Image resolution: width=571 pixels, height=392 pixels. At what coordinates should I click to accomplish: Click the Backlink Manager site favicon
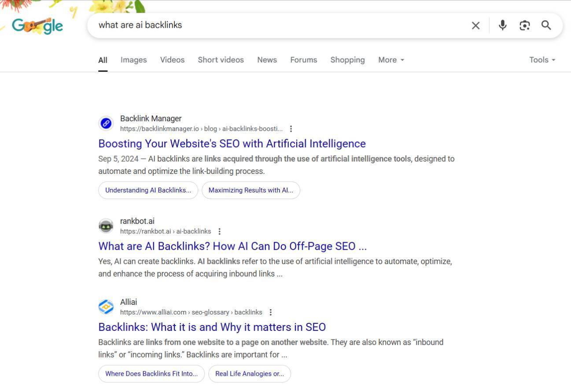(106, 123)
